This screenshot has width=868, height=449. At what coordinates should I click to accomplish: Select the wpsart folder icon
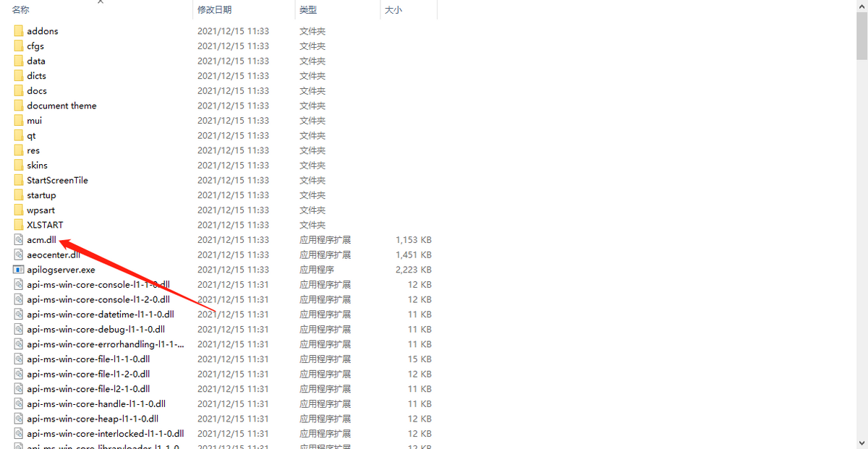19,210
